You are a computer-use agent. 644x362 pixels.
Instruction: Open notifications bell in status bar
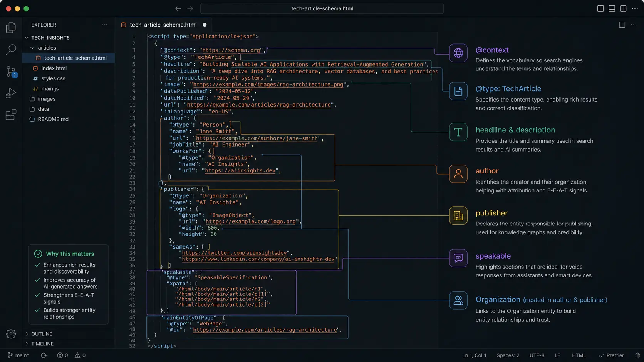pos(637,355)
